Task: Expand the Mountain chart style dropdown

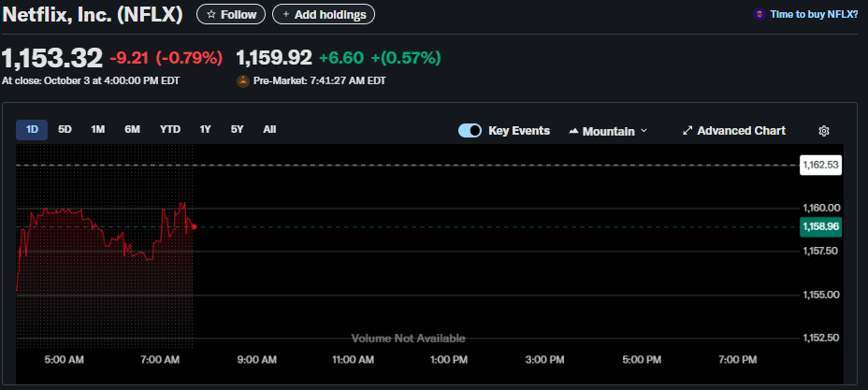Action: (643, 131)
